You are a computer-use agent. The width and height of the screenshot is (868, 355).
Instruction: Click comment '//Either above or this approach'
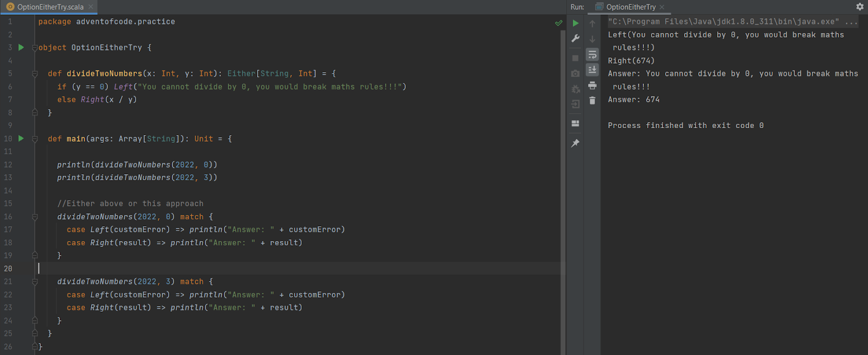coord(130,204)
